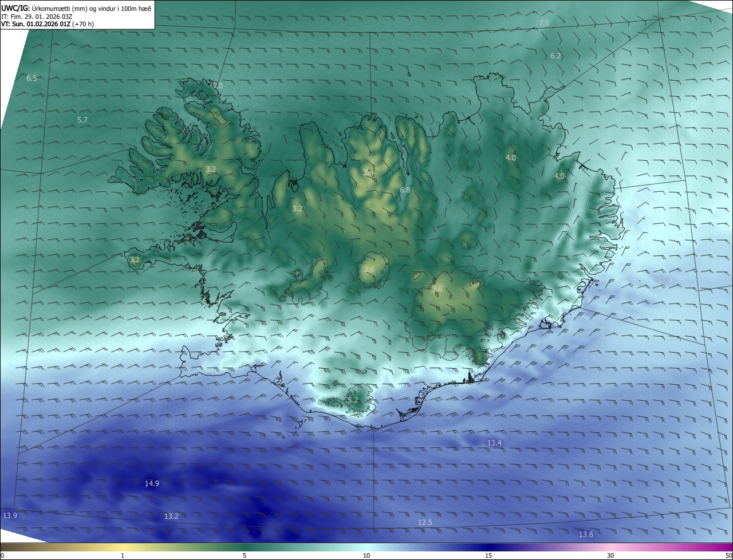The height and width of the screenshot is (560, 733).
Task: Click the 6.8 value label on the map
Action: pos(405,190)
